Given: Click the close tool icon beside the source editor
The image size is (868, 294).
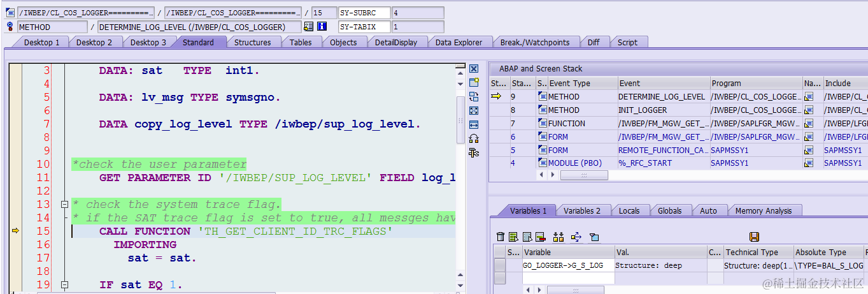Looking at the screenshot, I should (x=473, y=68).
